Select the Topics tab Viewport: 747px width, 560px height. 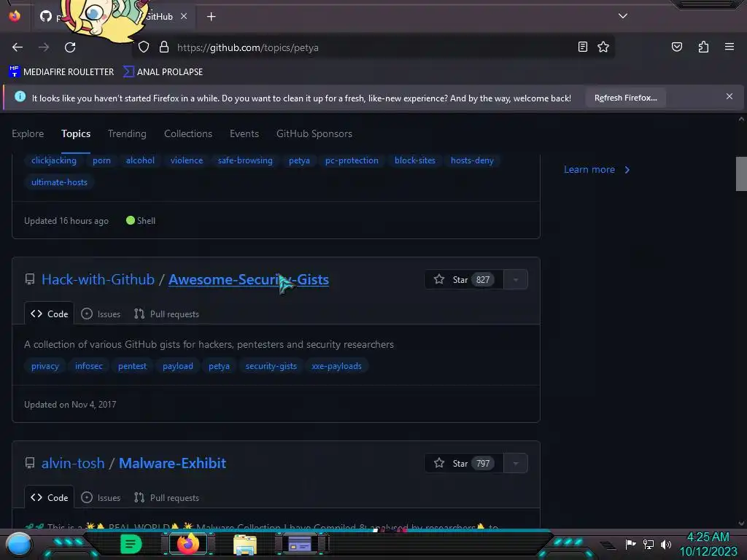click(76, 134)
